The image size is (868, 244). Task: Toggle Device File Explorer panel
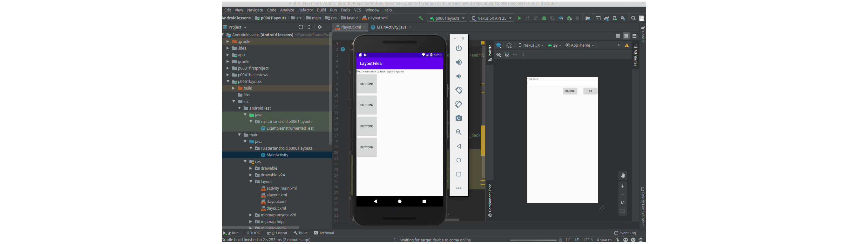(x=642, y=206)
